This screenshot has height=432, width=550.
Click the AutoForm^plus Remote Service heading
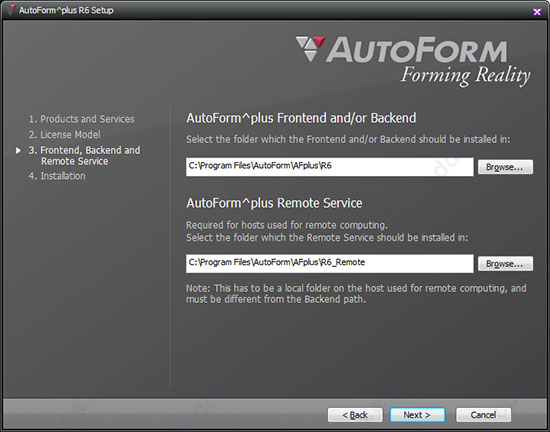point(274,203)
